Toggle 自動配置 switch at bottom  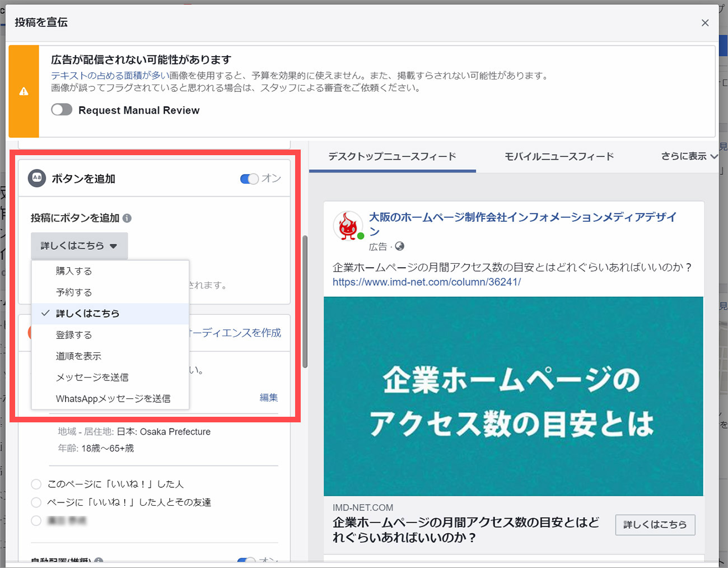pyautogui.click(x=246, y=560)
